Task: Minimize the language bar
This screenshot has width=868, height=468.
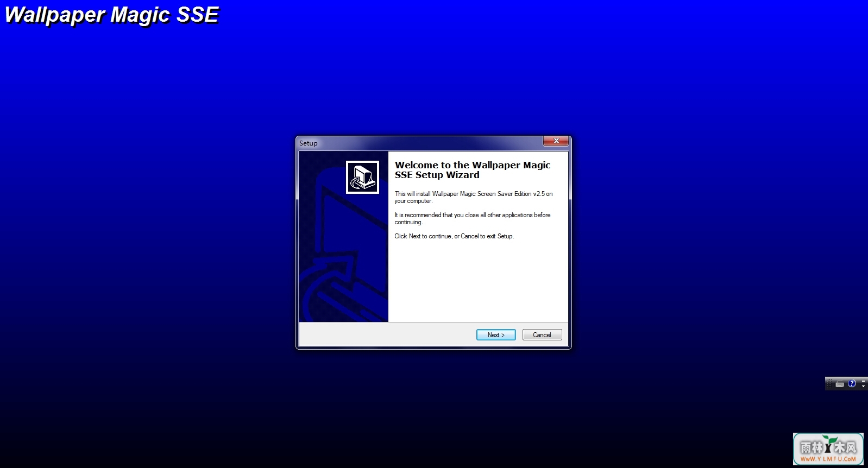Action: 863,381
